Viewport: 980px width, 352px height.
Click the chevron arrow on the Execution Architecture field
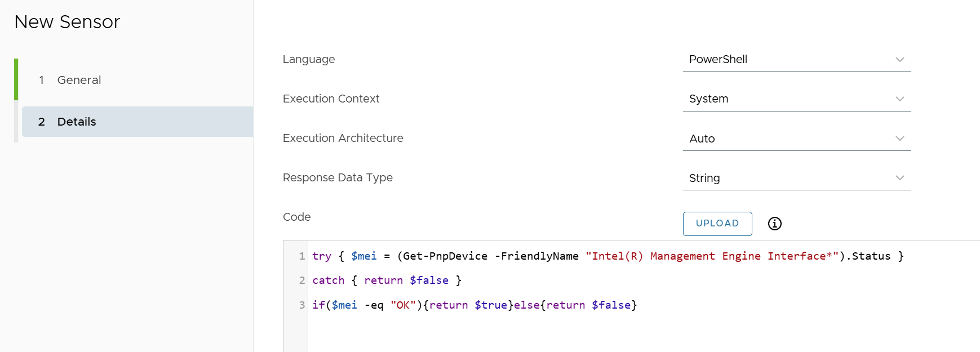click(900, 139)
